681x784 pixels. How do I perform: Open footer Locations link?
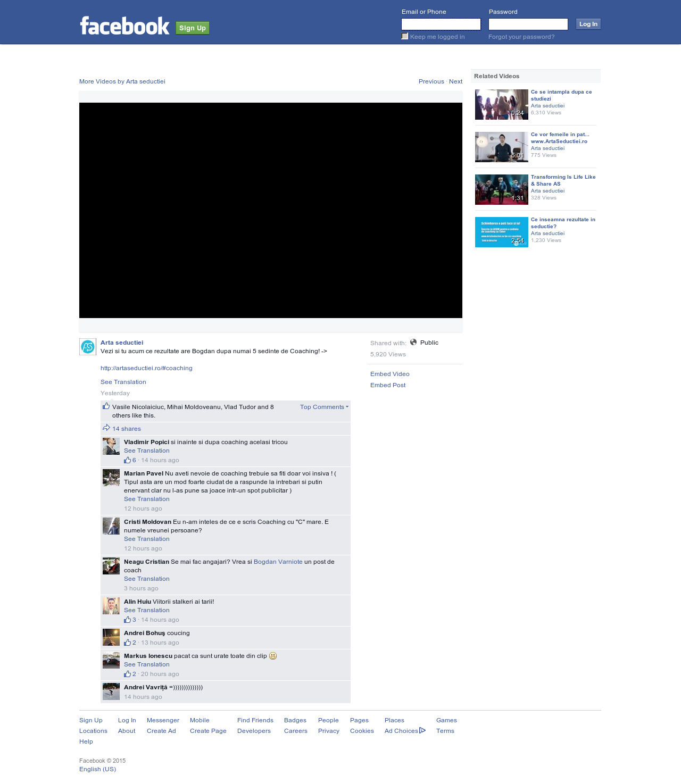pos(93,731)
